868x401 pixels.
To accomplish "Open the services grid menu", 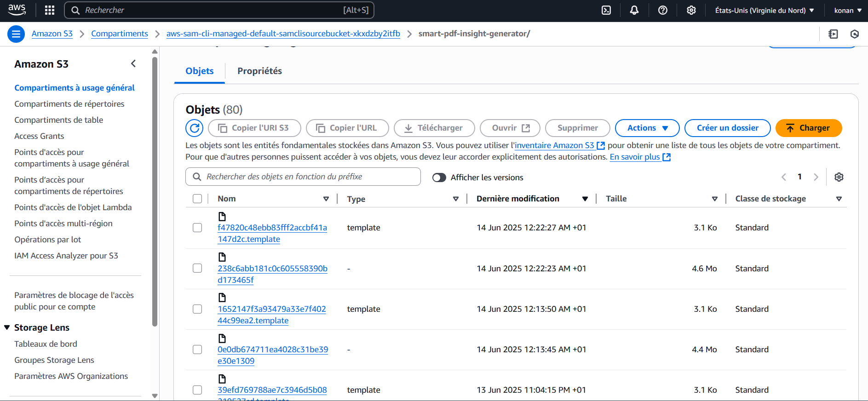I will point(50,10).
